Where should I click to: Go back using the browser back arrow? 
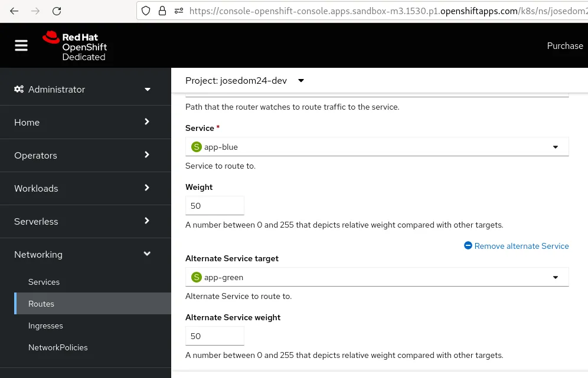tap(14, 11)
